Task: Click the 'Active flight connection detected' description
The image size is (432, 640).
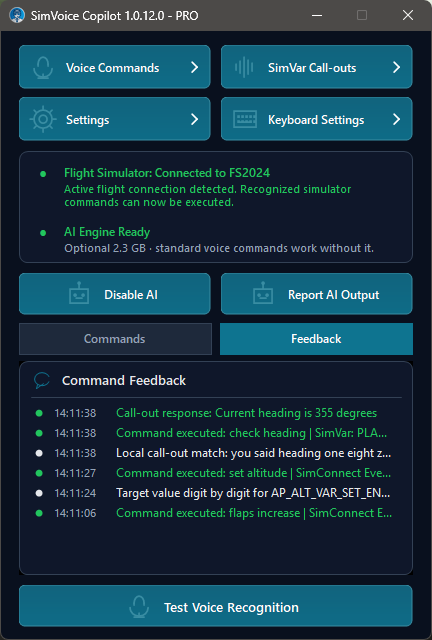Action: pyautogui.click(x=207, y=196)
